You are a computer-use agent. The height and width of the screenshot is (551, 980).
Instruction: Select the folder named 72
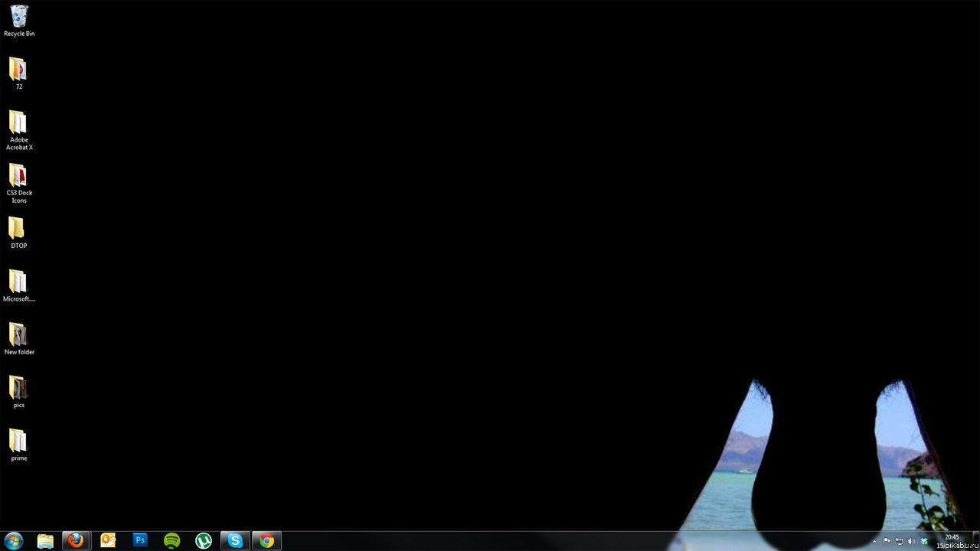(18, 70)
